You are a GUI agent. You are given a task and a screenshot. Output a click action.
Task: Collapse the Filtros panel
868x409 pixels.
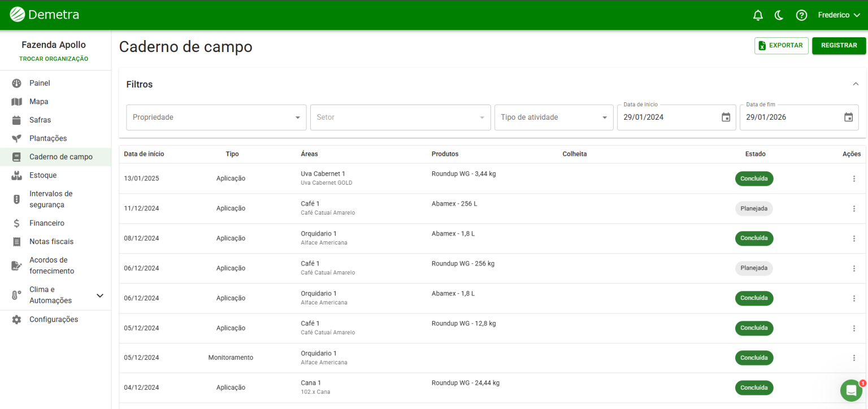(855, 84)
